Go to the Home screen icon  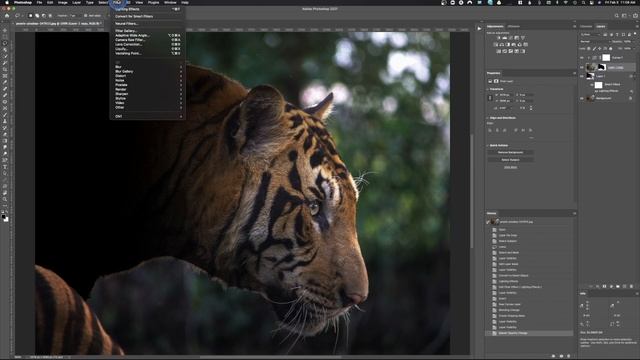[7, 16]
